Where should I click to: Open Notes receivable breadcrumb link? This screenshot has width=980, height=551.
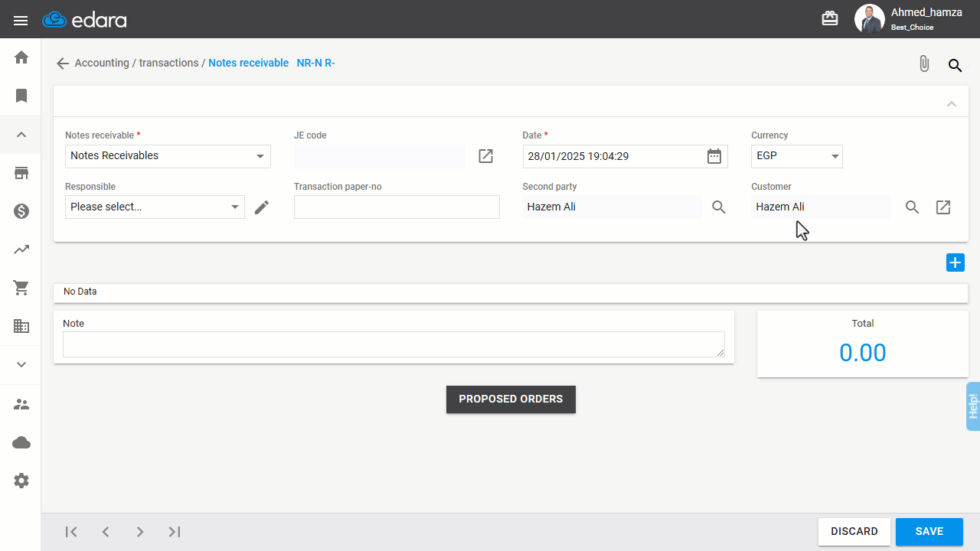point(249,63)
